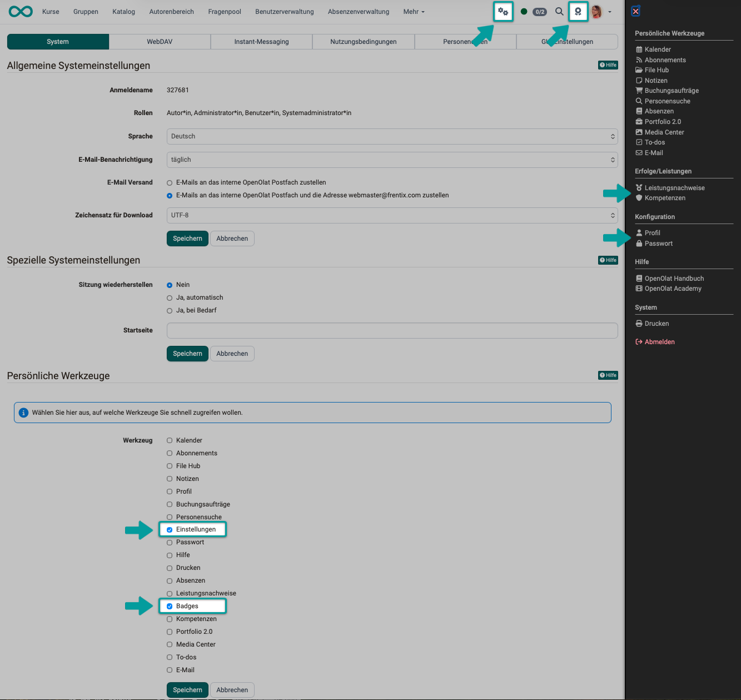The width and height of the screenshot is (741, 700).
Task: Check File Hub tool checkbox
Action: click(x=170, y=466)
